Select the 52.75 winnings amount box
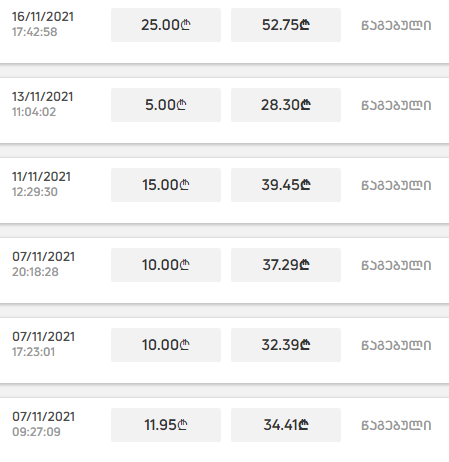 click(286, 25)
